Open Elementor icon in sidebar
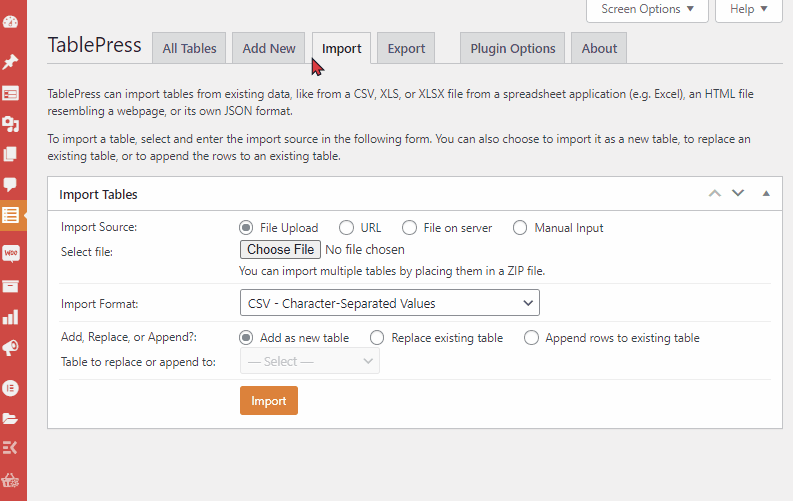This screenshot has height=501, width=793. [x=11, y=388]
